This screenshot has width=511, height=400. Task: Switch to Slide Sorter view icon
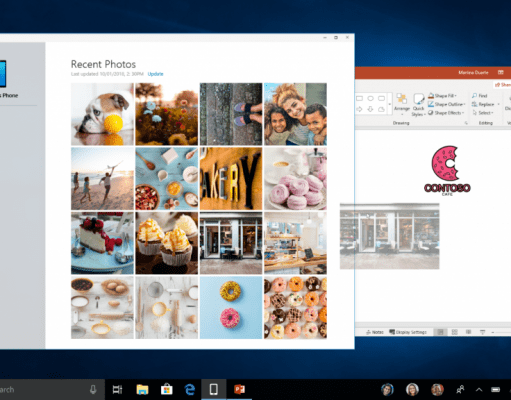coord(454,332)
